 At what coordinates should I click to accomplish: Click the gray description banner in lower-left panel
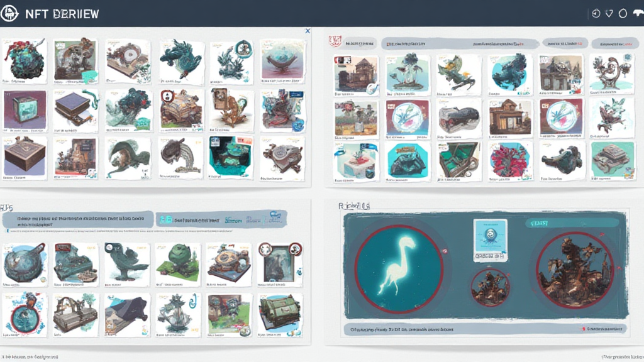coord(75,220)
